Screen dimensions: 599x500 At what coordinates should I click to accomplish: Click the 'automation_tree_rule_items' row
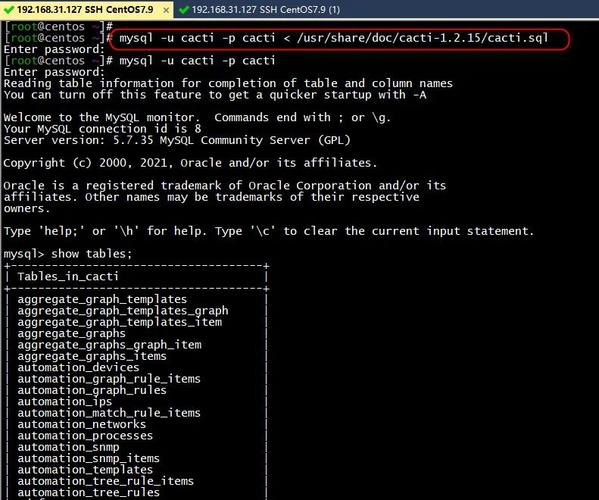coord(105,481)
